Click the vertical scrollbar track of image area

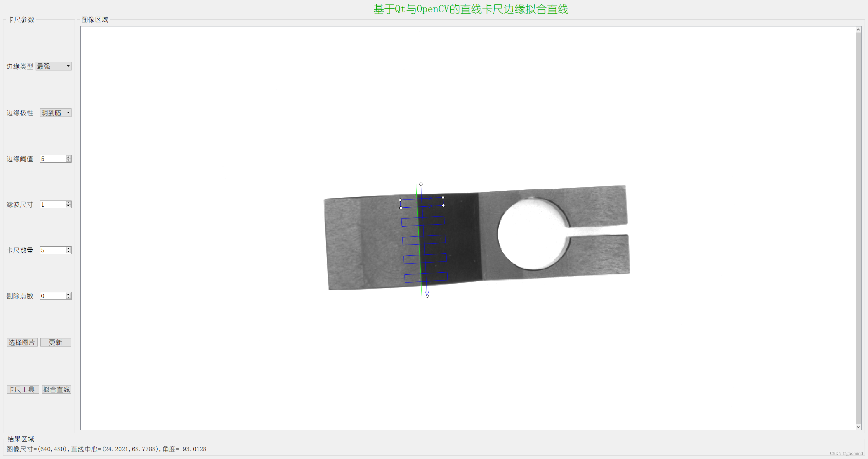(858, 228)
